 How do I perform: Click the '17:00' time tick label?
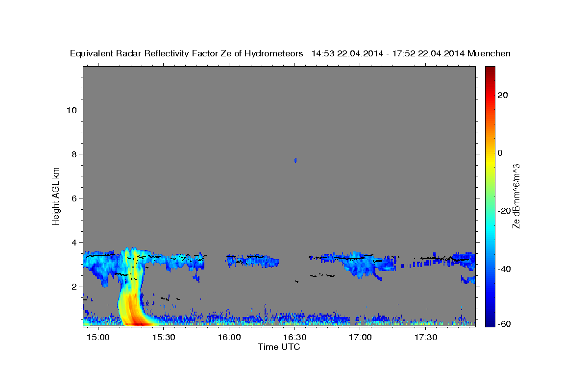pyautogui.click(x=361, y=337)
